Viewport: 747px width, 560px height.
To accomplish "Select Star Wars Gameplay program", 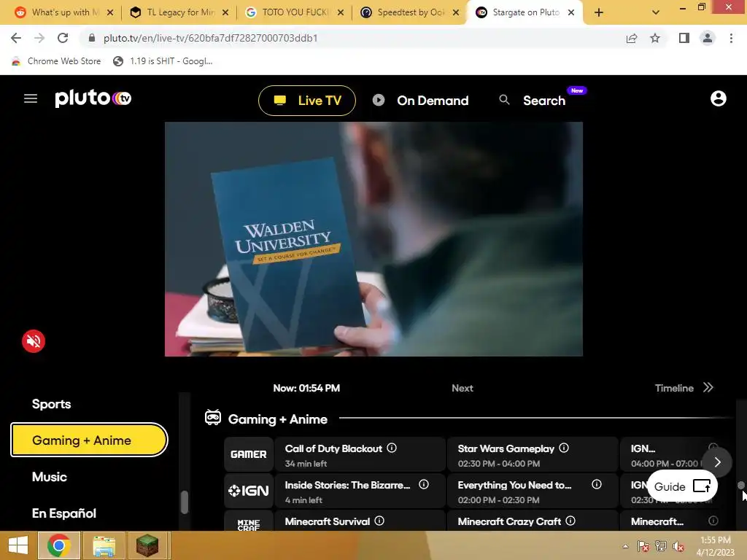I will [x=532, y=455].
